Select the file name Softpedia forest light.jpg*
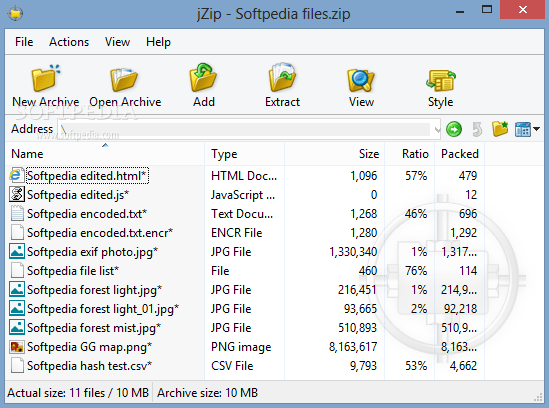Image resolution: width=549 pixels, height=408 pixels. pyautogui.click(x=94, y=290)
